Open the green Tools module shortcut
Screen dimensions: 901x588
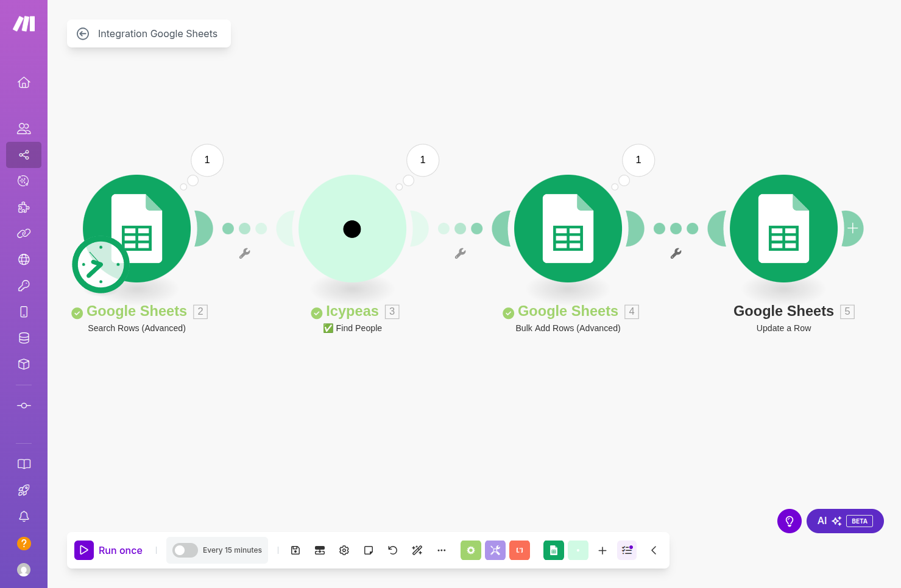coord(471,550)
